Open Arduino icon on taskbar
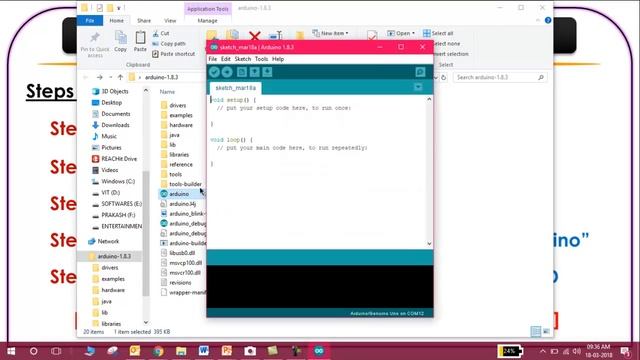The image size is (640, 360). 319,351
